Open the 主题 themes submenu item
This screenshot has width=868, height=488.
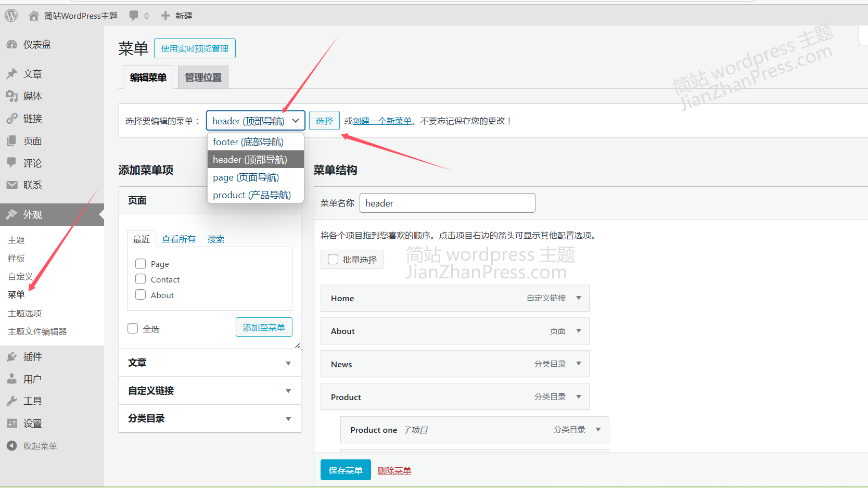pos(16,240)
